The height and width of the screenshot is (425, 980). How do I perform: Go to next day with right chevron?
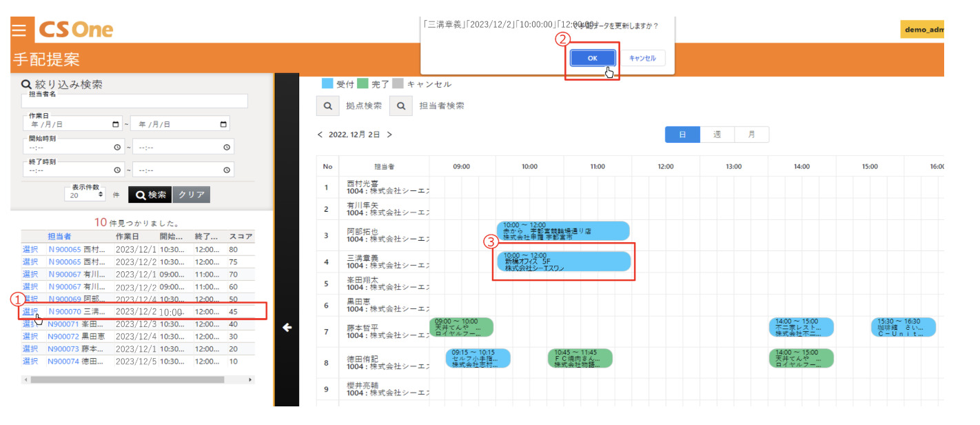(389, 135)
